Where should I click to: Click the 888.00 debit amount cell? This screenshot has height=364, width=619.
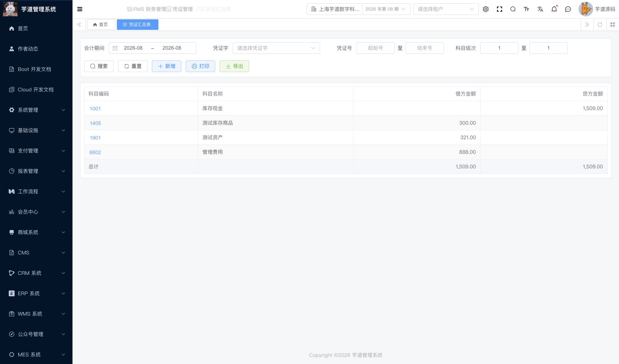(x=417, y=152)
